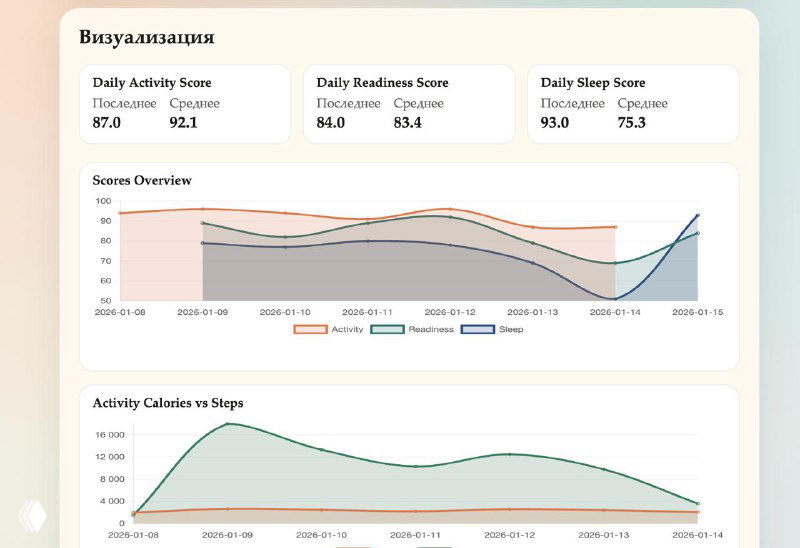Screen dimensions: 800x548
Task: Click the 93.0 latest Sleep score value
Action: pos(555,123)
